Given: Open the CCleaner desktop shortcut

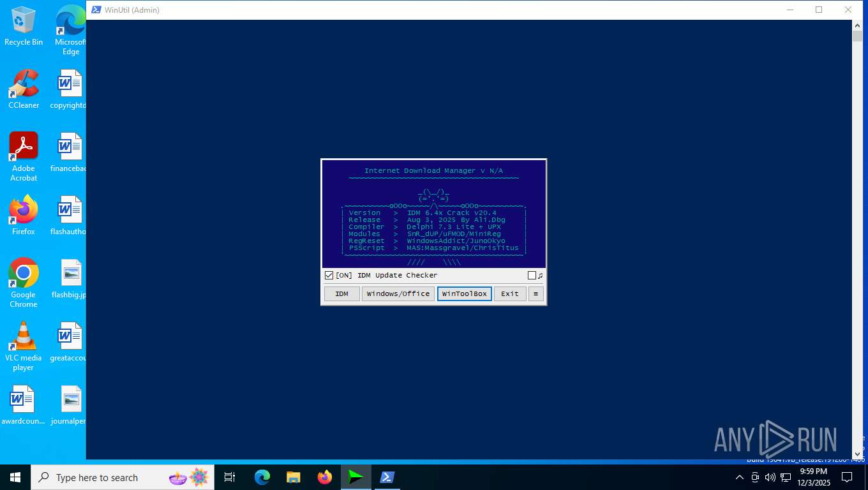Looking at the screenshot, I should coord(24,89).
